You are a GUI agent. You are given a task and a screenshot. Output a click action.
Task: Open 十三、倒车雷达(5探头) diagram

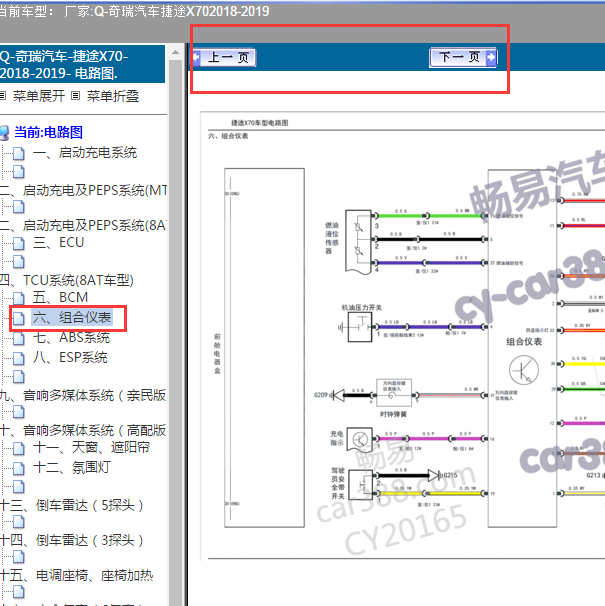pos(72,505)
